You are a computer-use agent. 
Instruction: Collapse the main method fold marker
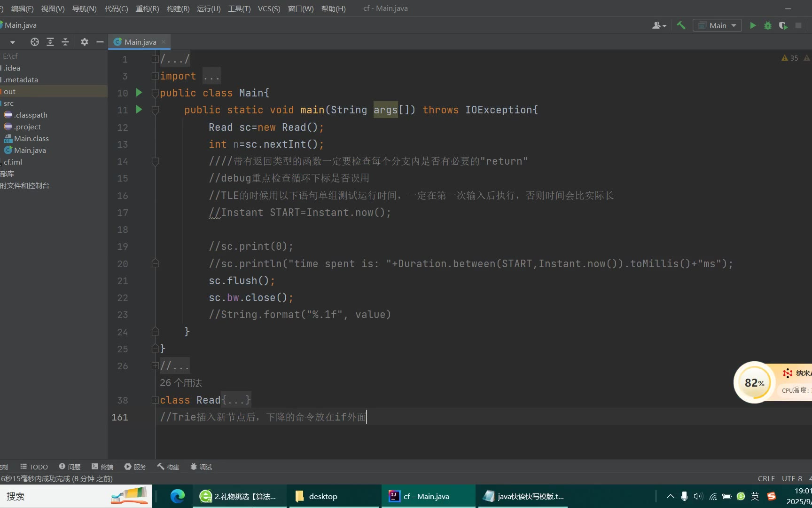155,110
